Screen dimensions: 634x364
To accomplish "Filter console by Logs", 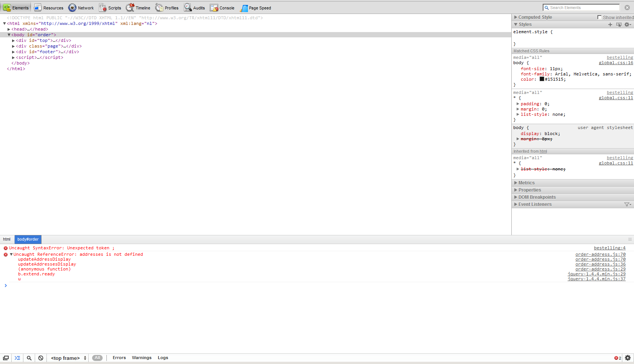I will (x=163, y=358).
